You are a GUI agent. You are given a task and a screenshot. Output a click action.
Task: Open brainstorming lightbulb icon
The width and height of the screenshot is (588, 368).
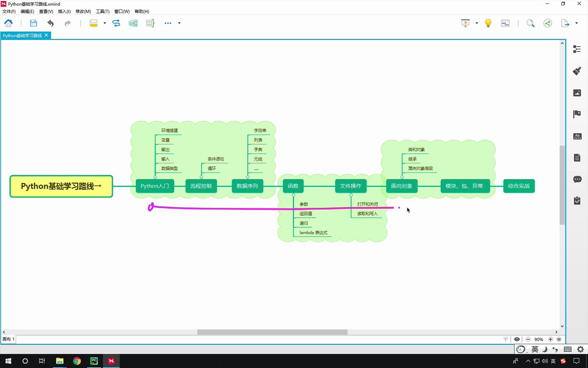488,23
